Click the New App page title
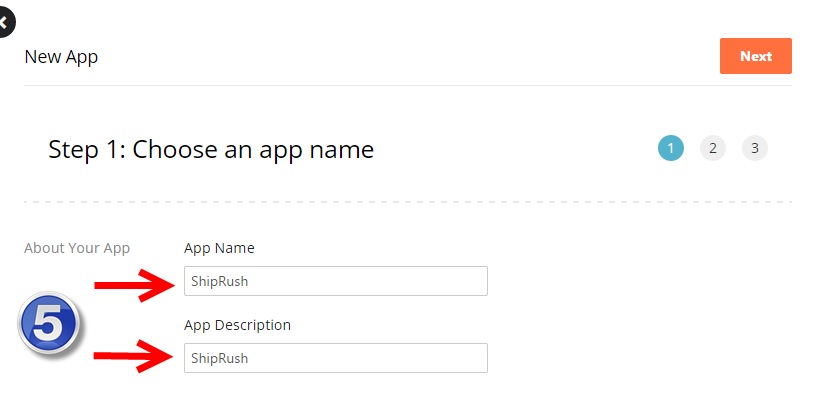Viewport: 816px width, 398px height. click(61, 56)
